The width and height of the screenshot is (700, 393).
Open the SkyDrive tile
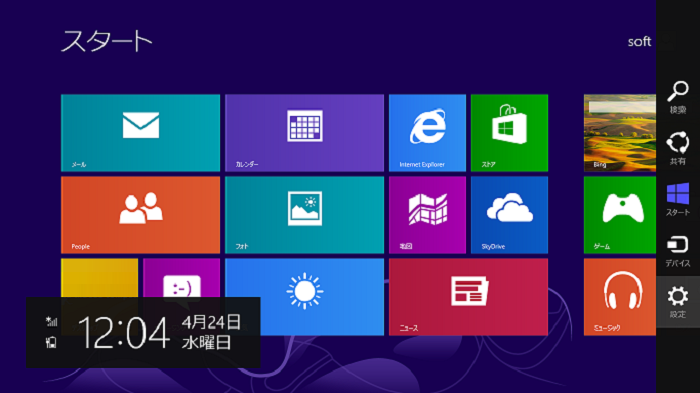[509, 215]
